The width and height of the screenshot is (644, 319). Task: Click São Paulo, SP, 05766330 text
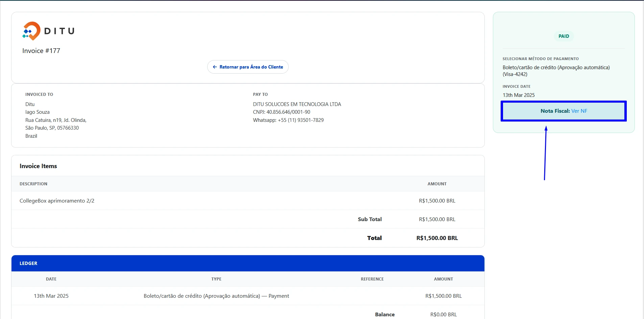[52, 128]
